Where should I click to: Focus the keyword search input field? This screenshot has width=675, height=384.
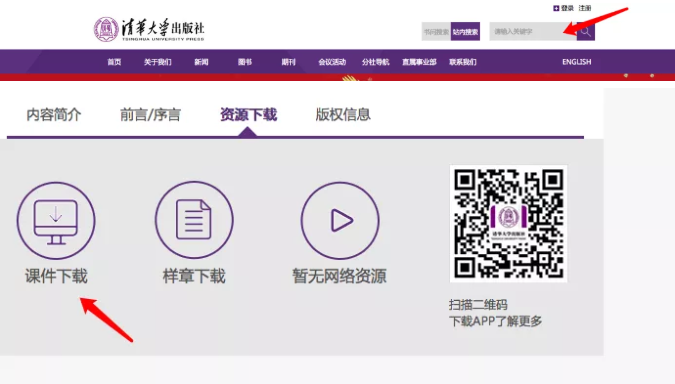(533, 31)
